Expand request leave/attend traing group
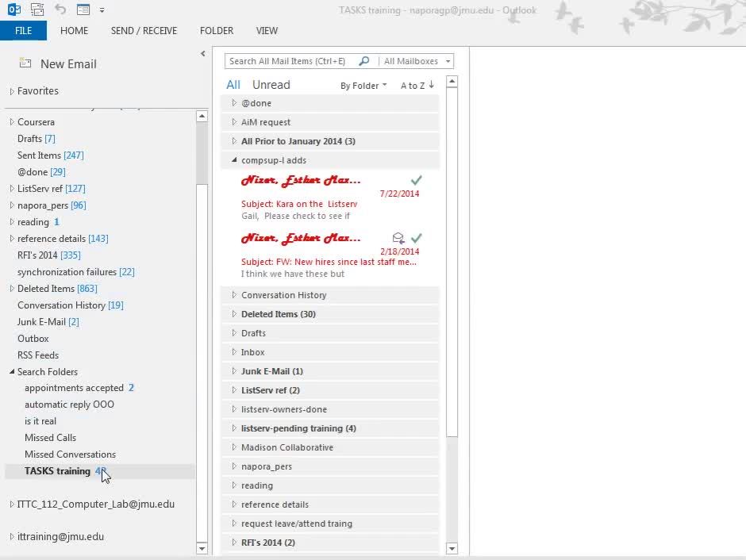Viewport: 746px width, 560px height. point(234,523)
